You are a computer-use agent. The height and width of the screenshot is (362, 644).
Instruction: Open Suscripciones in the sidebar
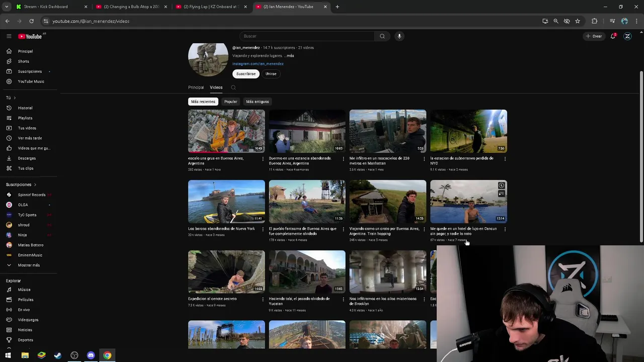click(x=29, y=71)
